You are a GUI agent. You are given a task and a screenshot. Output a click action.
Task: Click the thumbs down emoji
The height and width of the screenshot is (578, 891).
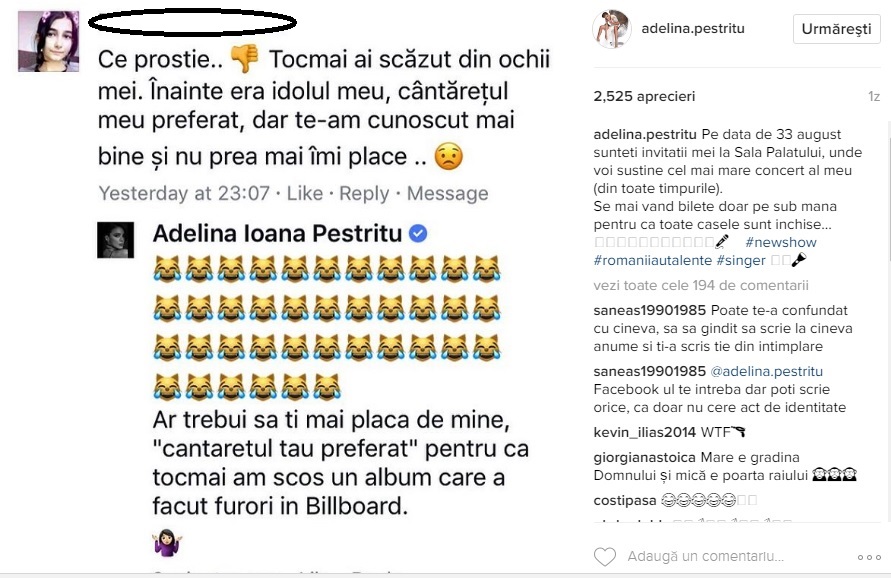pos(244,59)
